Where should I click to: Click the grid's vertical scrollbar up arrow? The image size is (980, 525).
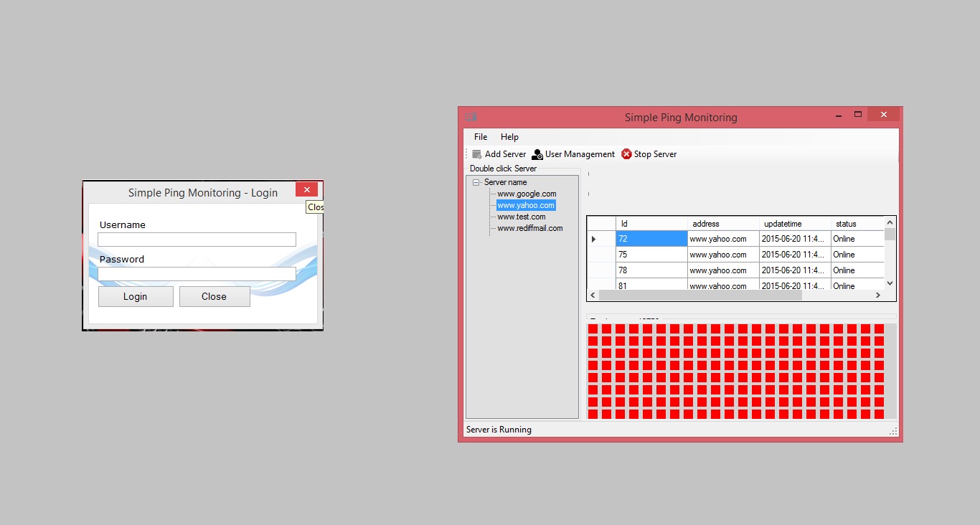click(x=890, y=222)
